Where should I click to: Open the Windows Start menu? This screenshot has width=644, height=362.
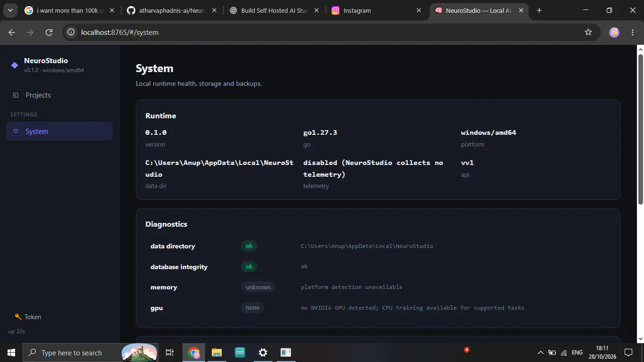point(11,353)
